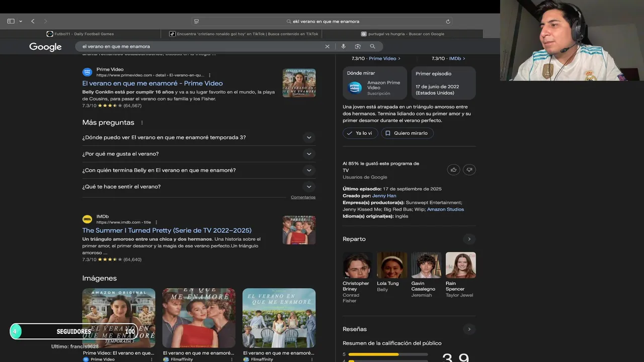The width and height of the screenshot is (644, 362).
Task: Click the Seguidores follower goal bar
Action: tap(73, 331)
